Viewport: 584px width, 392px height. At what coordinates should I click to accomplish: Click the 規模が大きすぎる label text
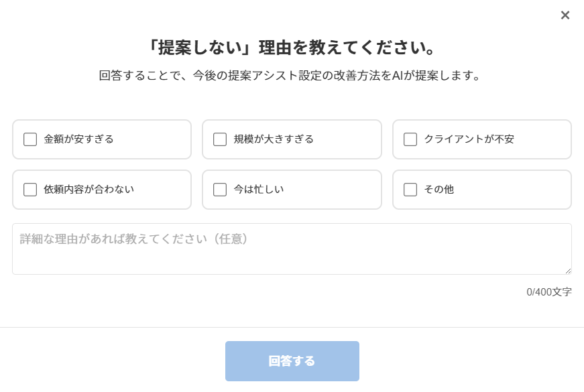pos(274,139)
